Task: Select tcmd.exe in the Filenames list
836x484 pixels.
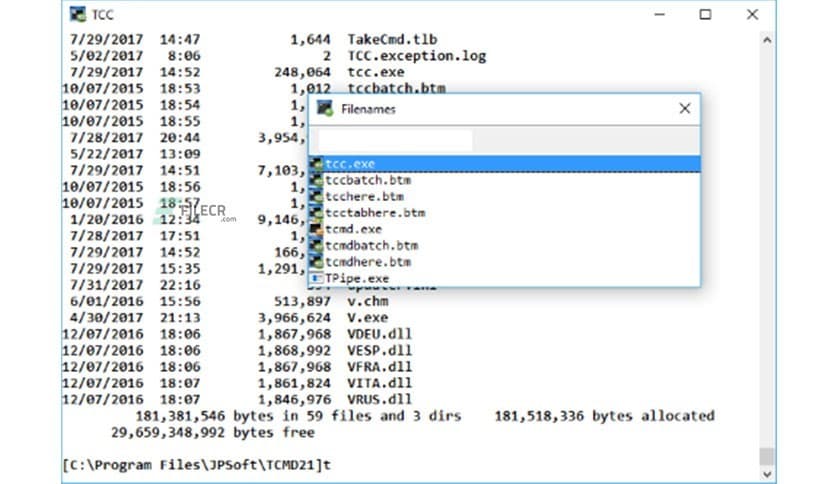Action: (x=504, y=229)
